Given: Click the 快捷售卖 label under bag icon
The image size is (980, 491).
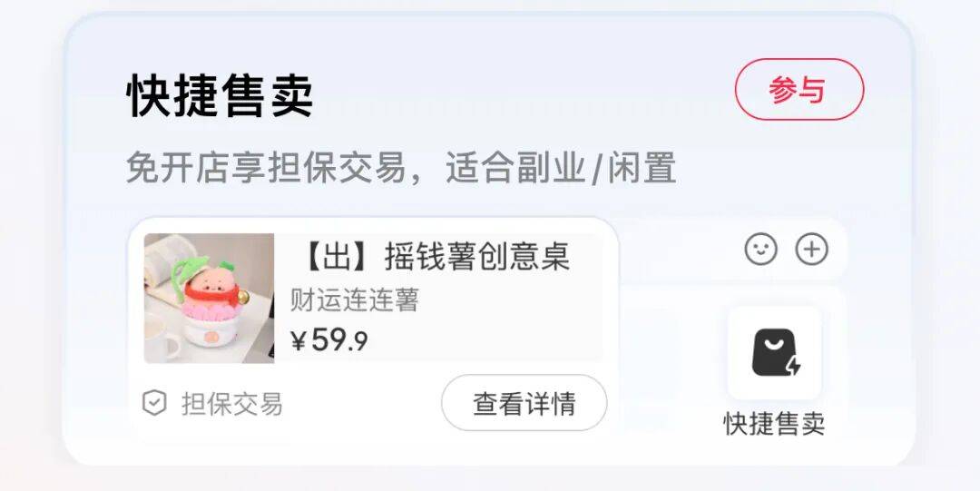Looking at the screenshot, I should [774, 424].
